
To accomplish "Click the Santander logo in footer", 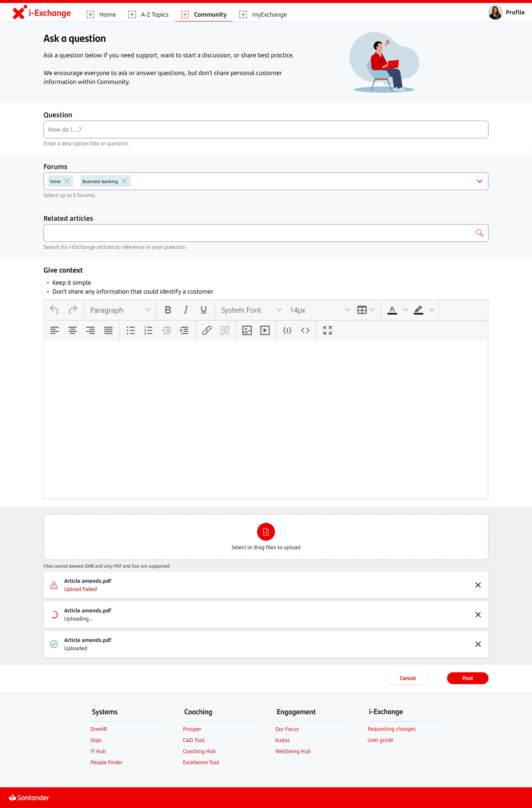I will pos(29,797).
